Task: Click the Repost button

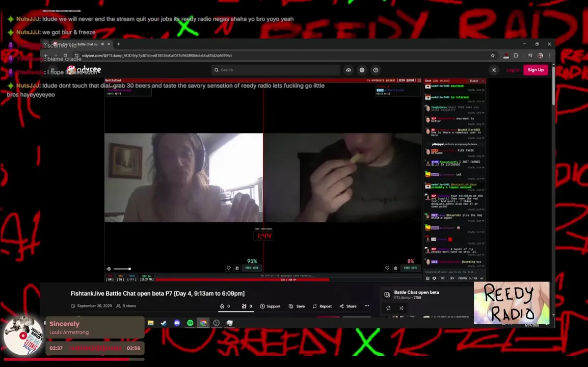Action: coord(322,306)
